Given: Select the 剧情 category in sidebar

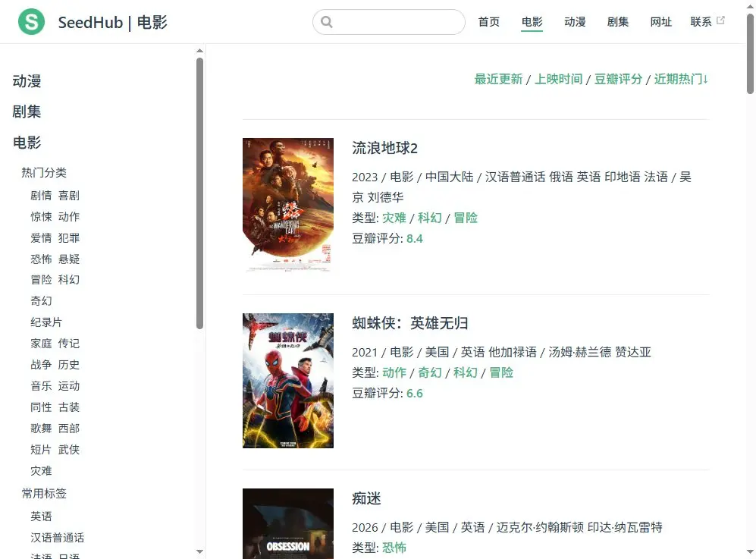Looking at the screenshot, I should [x=41, y=196].
